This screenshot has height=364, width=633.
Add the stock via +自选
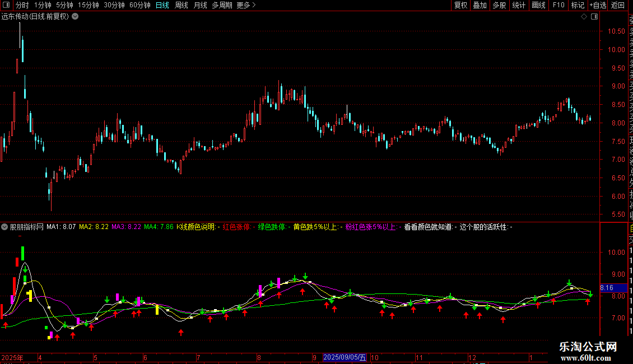pyautogui.click(x=598, y=5)
